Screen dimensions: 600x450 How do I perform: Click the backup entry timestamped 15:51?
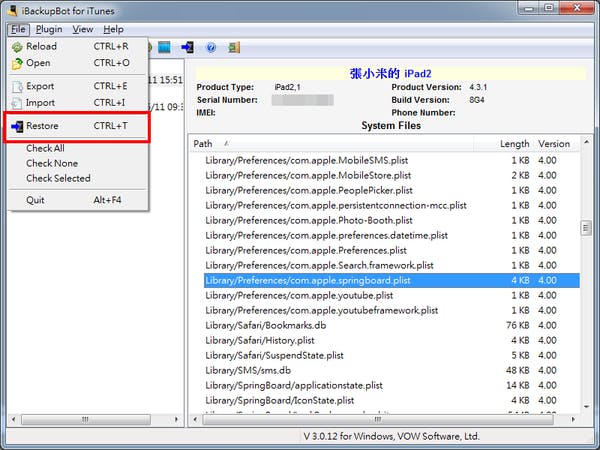pos(165,80)
